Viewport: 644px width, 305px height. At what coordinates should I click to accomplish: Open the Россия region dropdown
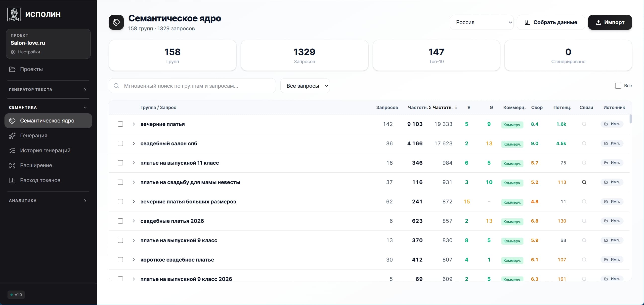pyautogui.click(x=481, y=22)
